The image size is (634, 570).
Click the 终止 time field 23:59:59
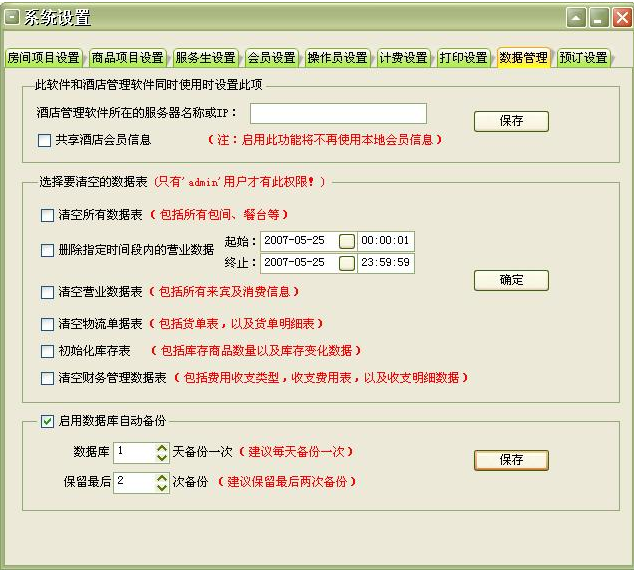click(x=386, y=263)
